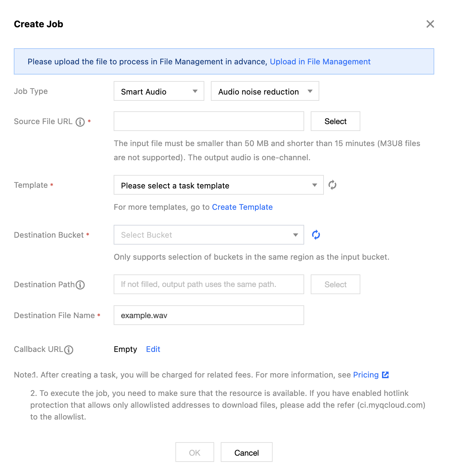The height and width of the screenshot is (476, 450).
Task: Focus the Source File URL input field
Action: (x=209, y=121)
